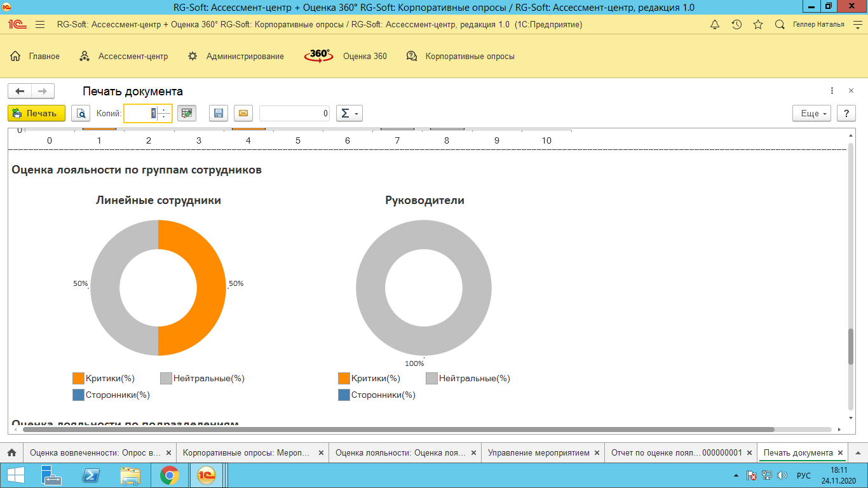The width and height of the screenshot is (868, 488).
Task: Click gray Нейтральные swatch under Руководители
Action: pos(431,378)
